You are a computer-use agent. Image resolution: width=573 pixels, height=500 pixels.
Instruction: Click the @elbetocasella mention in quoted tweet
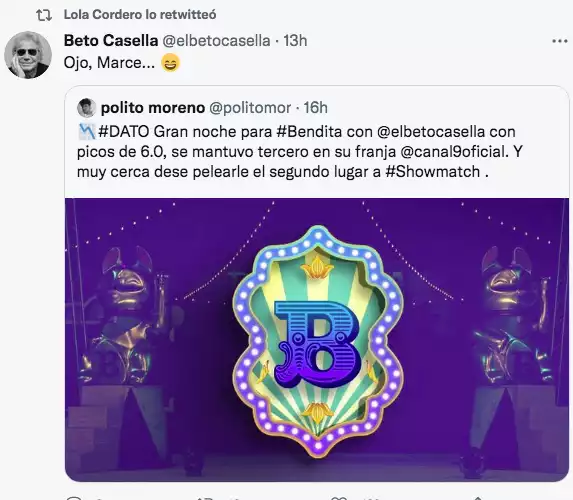(x=431, y=132)
